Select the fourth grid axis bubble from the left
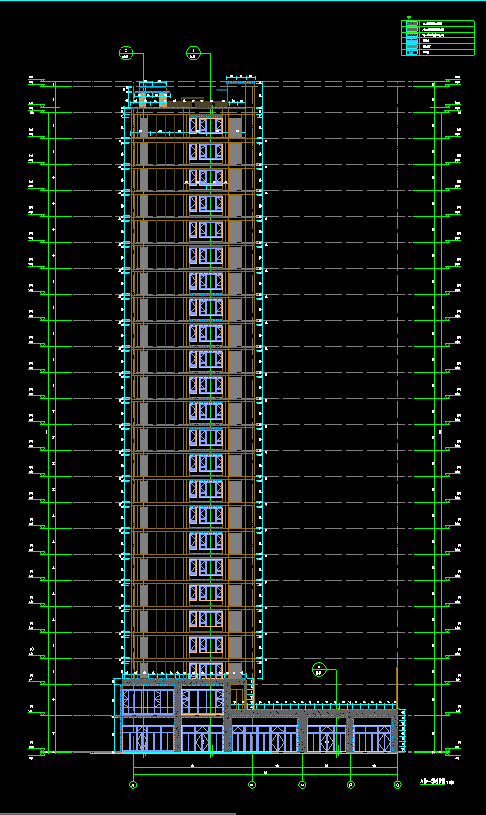 pyautogui.click(x=350, y=785)
